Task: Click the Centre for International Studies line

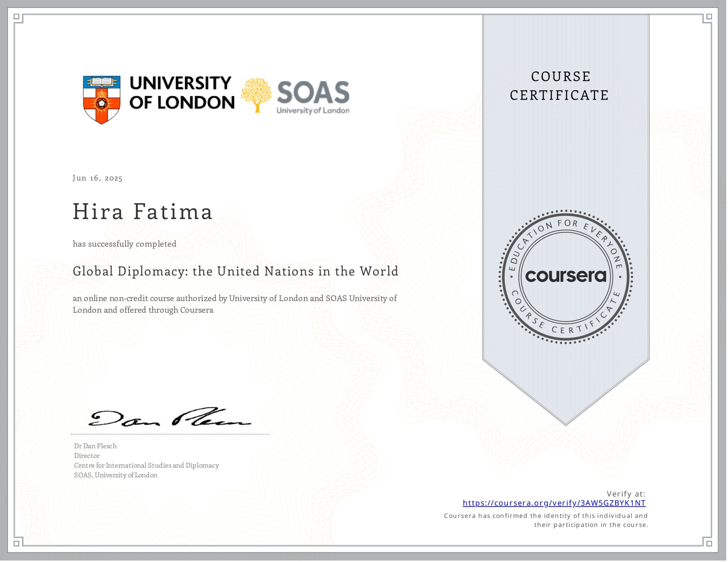Action: pyautogui.click(x=146, y=465)
